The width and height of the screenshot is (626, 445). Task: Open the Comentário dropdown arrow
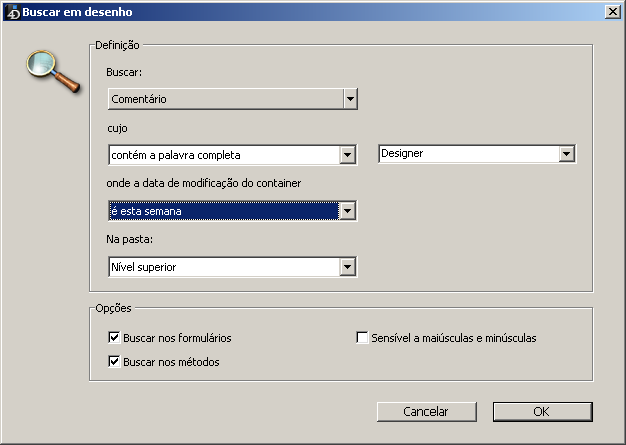[x=350, y=99]
